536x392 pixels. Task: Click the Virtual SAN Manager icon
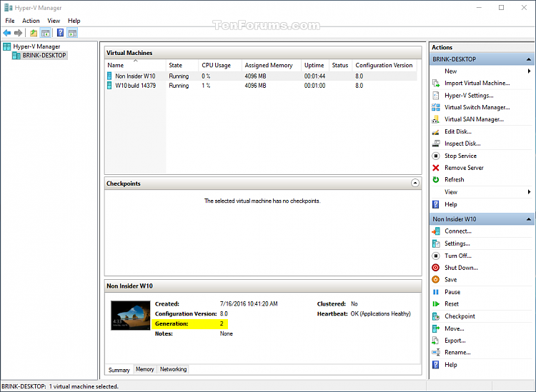pyautogui.click(x=436, y=119)
